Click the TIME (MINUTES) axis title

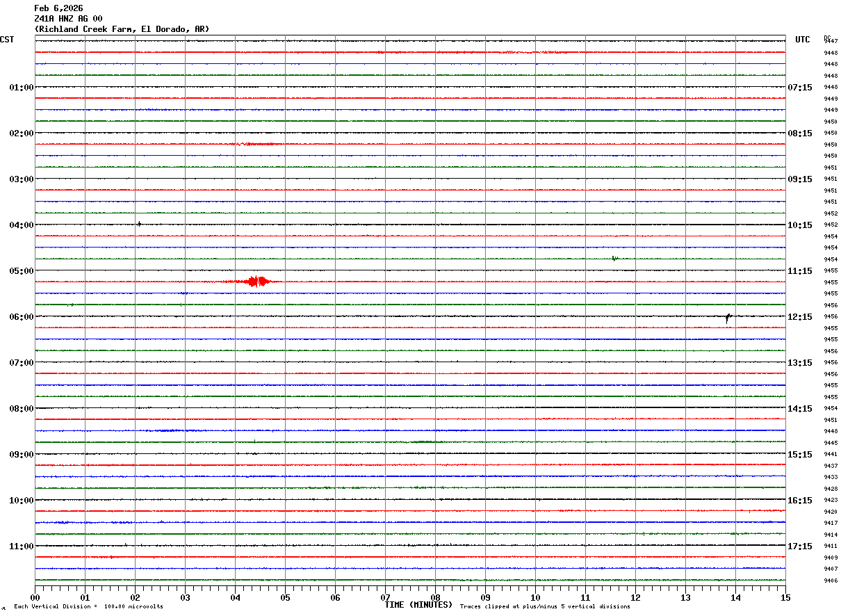coord(418,605)
